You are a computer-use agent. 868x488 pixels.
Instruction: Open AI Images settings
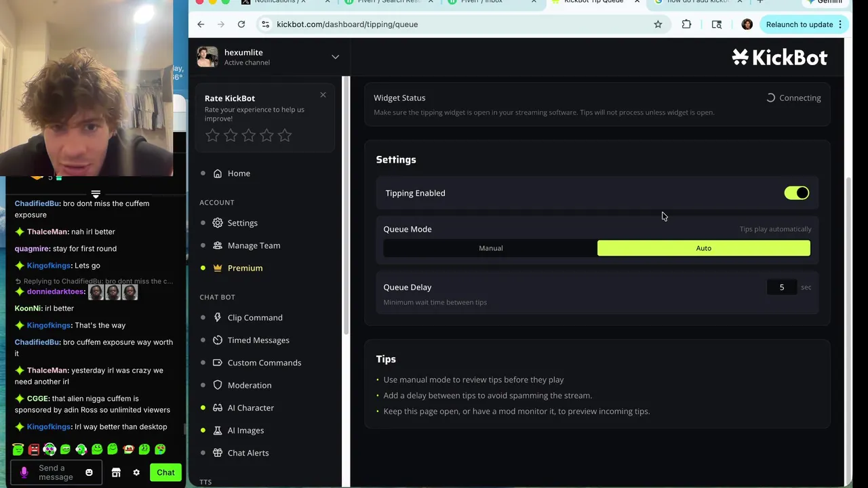coord(245,430)
